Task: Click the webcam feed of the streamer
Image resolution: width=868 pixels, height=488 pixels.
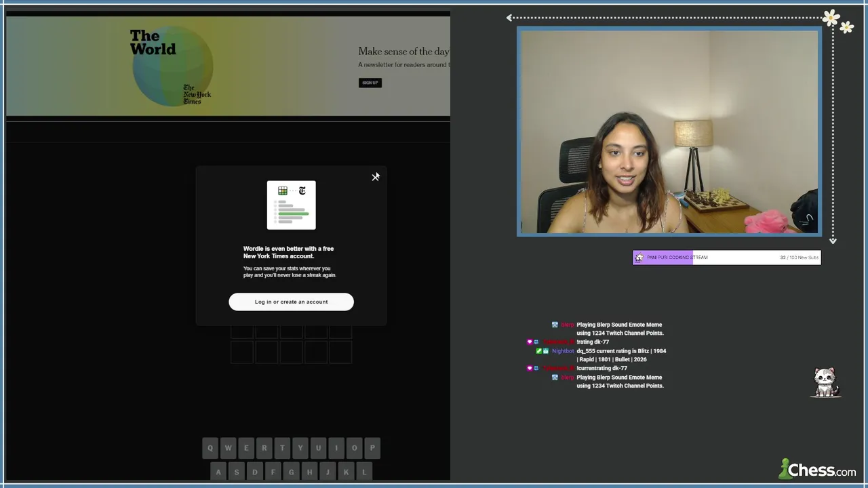Action: tap(669, 131)
